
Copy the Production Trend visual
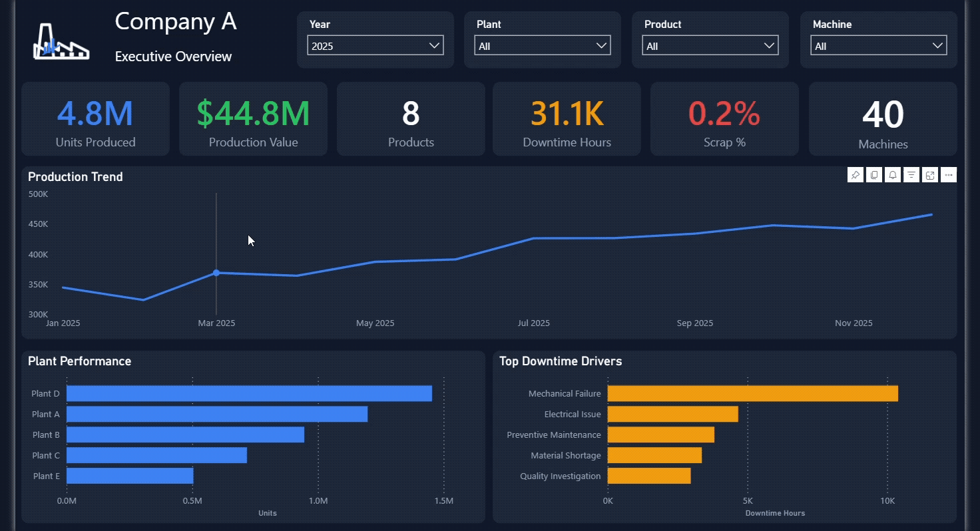[874, 175]
